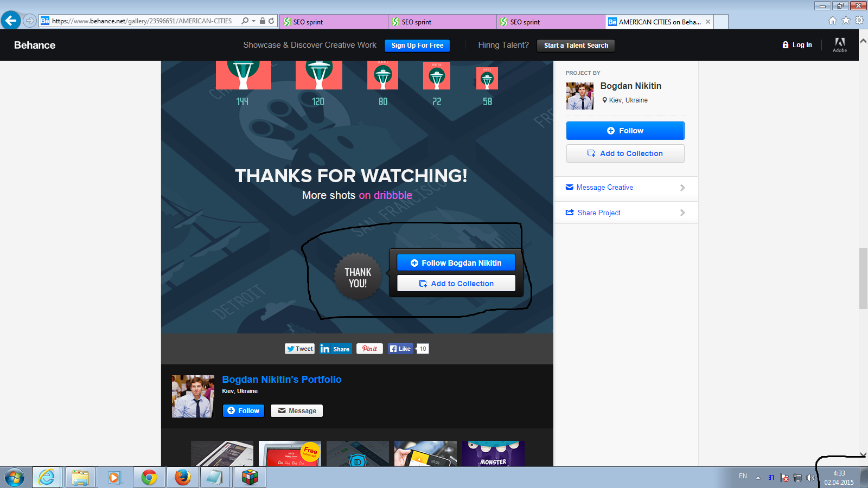Close the AMERICAN CITIES tab with its X
The height and width of the screenshot is (488, 868).
pyautogui.click(x=708, y=22)
